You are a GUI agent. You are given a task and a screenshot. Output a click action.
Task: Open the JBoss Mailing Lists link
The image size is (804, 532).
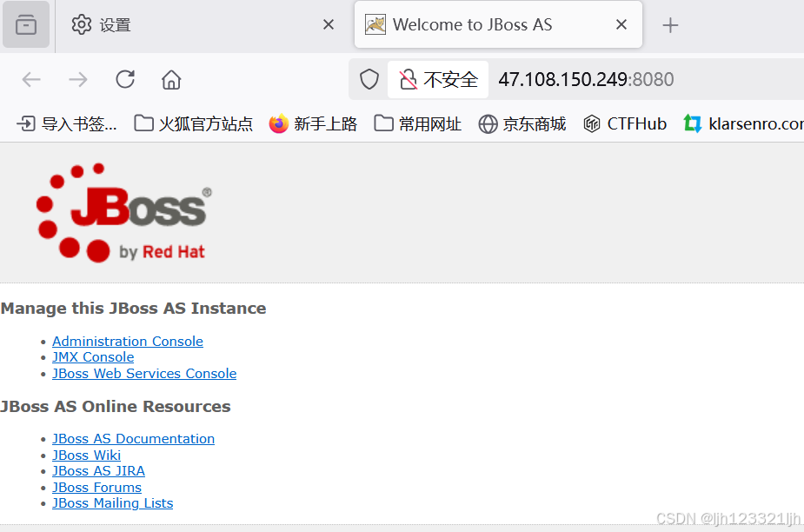pos(112,503)
